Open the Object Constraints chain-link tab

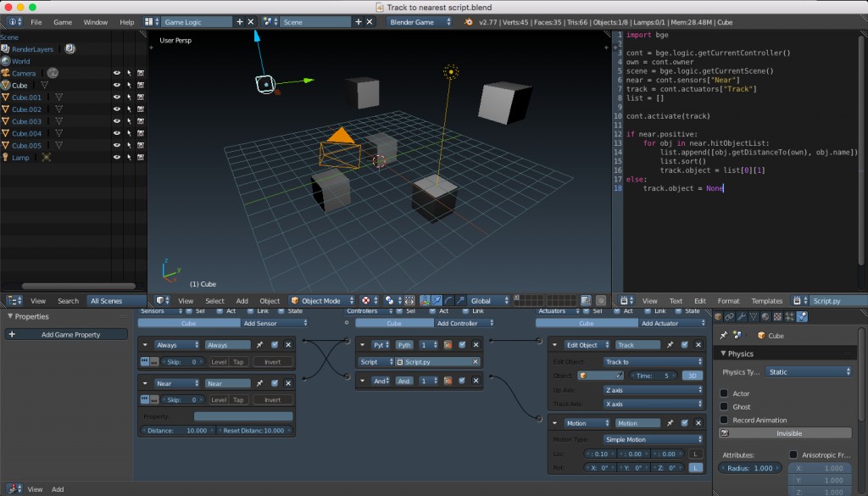coord(727,317)
